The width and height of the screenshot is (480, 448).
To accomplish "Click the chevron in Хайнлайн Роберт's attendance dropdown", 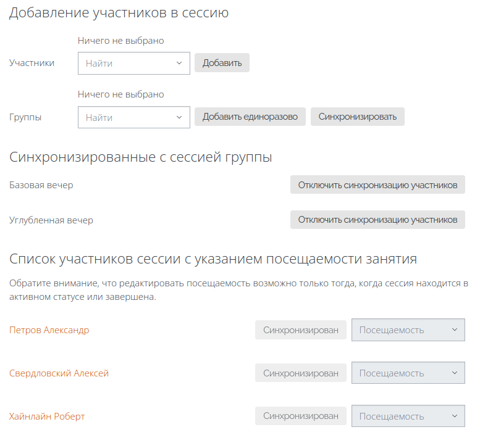I will coord(455,416).
